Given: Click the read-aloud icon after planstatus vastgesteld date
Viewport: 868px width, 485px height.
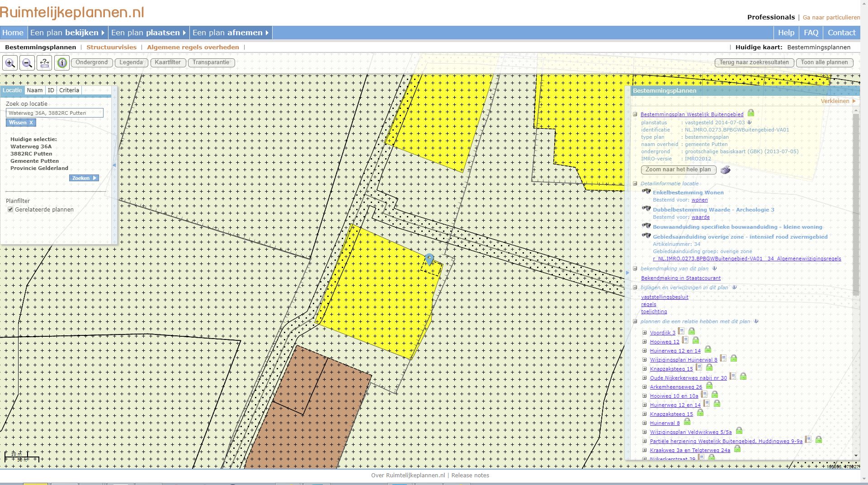Looking at the screenshot, I should click(x=749, y=122).
